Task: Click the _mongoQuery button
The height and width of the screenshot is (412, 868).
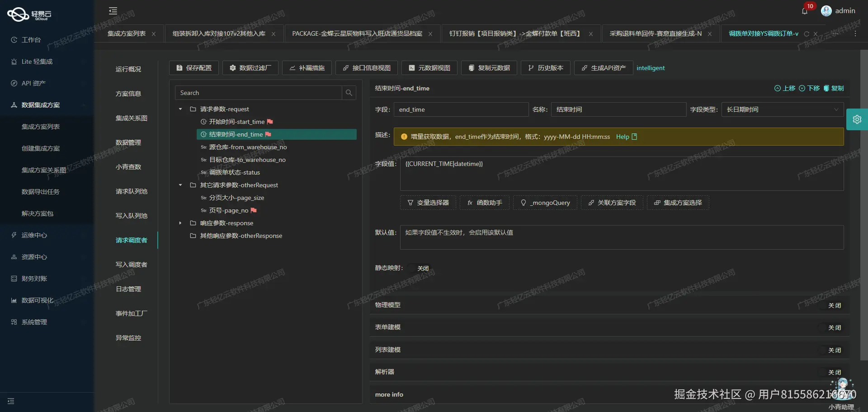Action: [545, 203]
